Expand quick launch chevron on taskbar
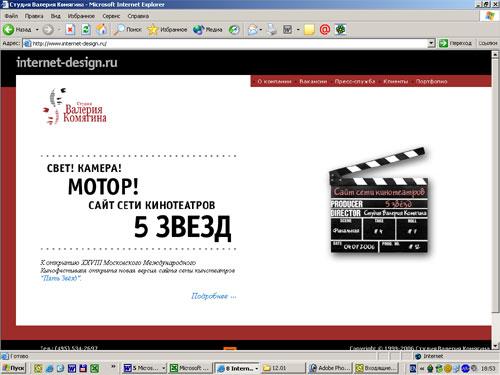This screenshot has height=375, width=500. 113,367
